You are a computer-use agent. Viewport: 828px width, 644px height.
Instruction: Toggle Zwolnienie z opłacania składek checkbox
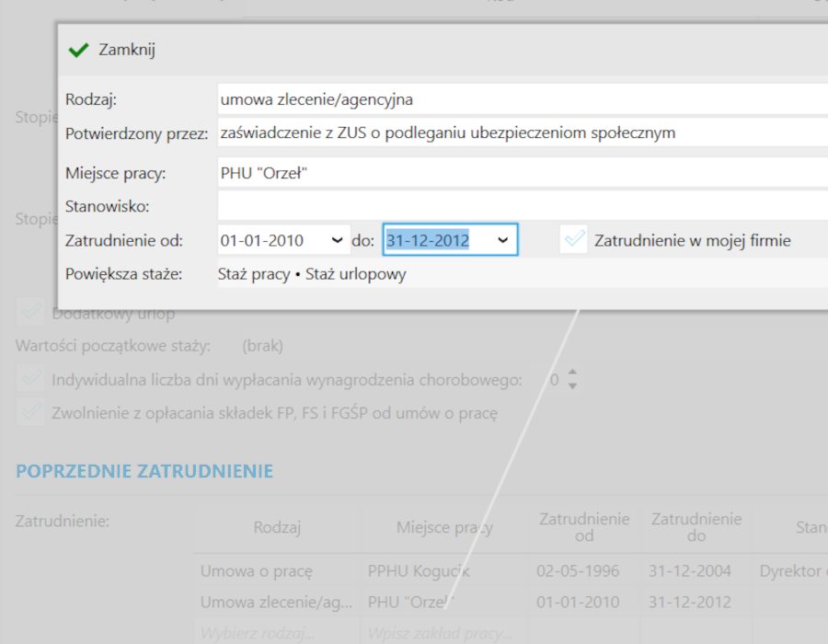31,412
